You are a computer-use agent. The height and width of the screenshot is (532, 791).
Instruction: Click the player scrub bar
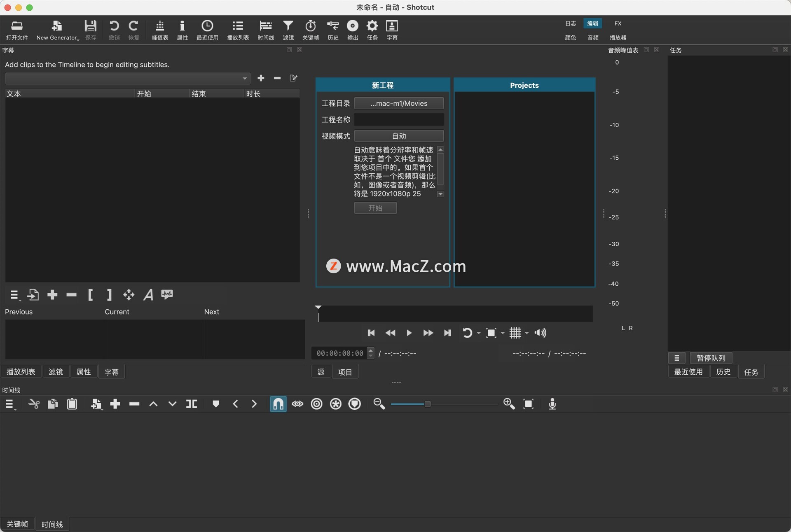coord(455,314)
